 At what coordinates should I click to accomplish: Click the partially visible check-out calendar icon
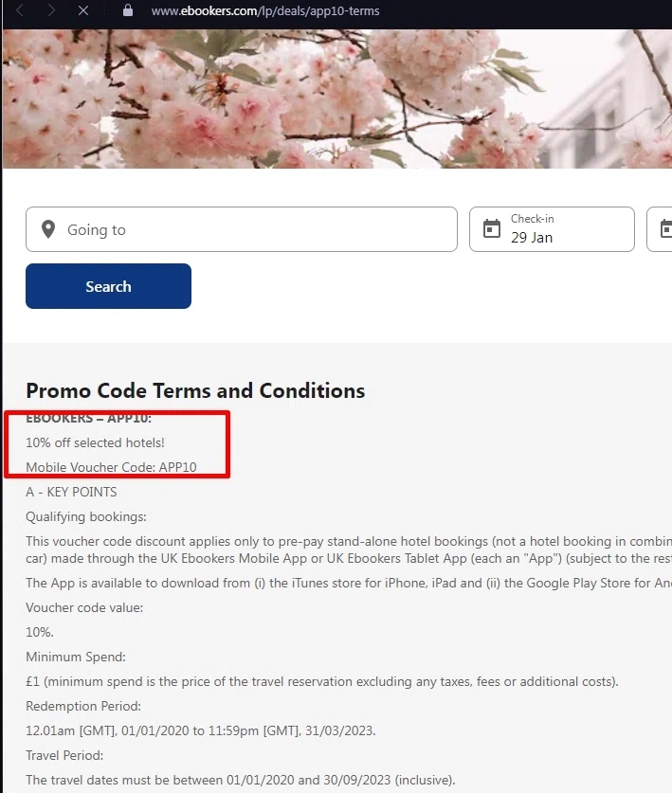pos(665,228)
